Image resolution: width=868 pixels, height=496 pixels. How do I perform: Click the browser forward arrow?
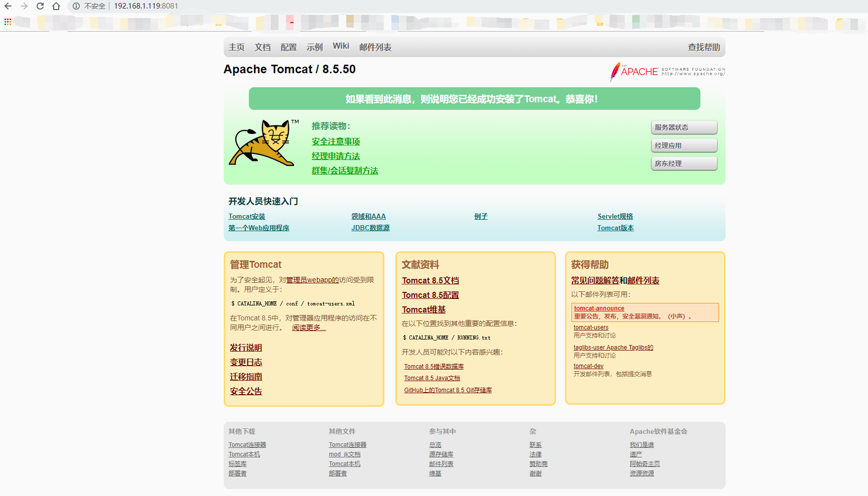tap(24, 6)
